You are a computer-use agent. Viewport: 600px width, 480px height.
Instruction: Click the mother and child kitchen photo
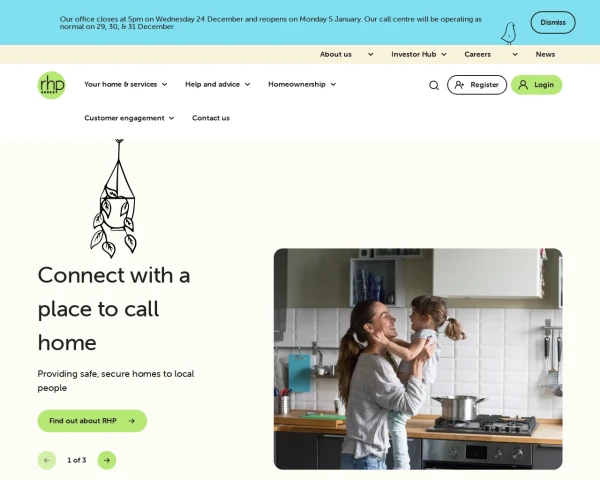418,359
